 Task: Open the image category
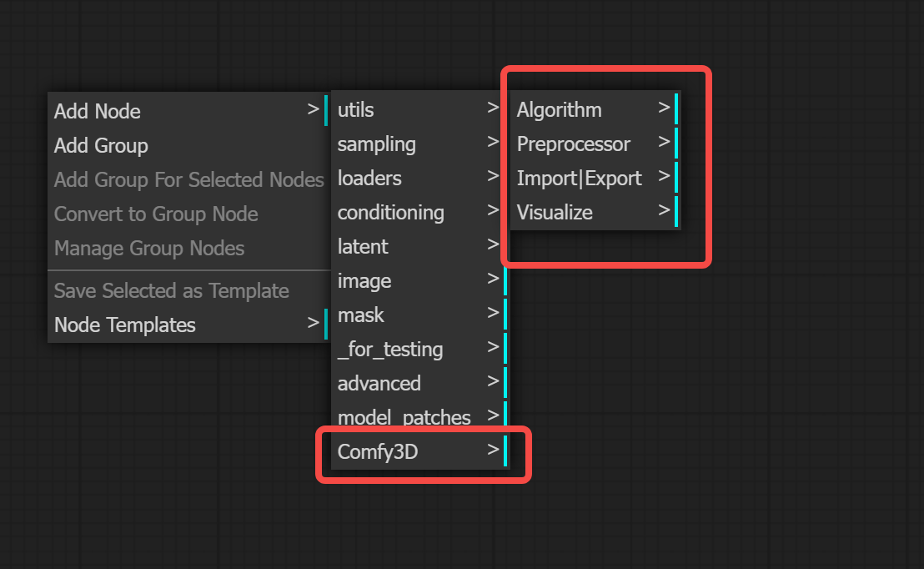pyautogui.click(x=419, y=280)
